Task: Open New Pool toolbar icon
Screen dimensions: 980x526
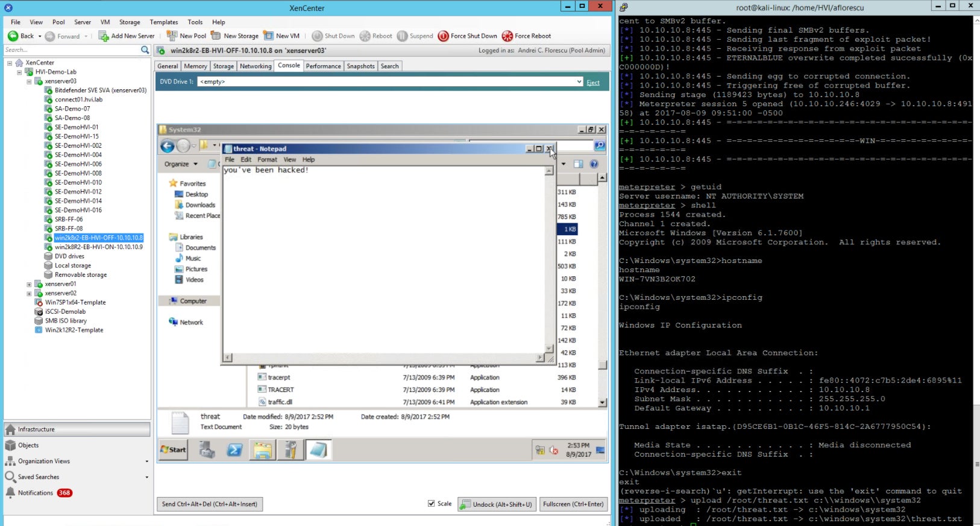Action: [172, 36]
